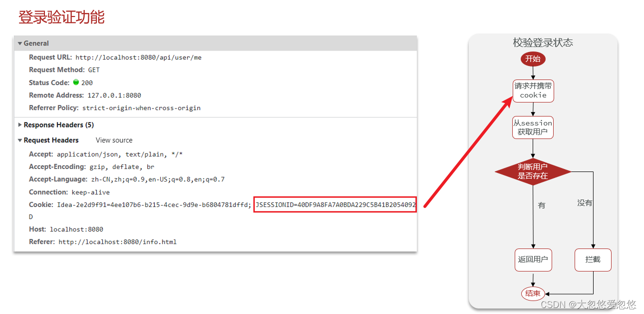Select the Accept-Language header value

click(x=157, y=179)
